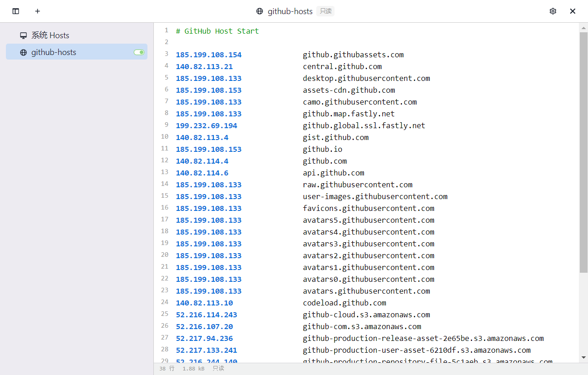The image size is (588, 375).
Task: Click IP 185.199.108.154 on line 3
Action: pos(209,55)
